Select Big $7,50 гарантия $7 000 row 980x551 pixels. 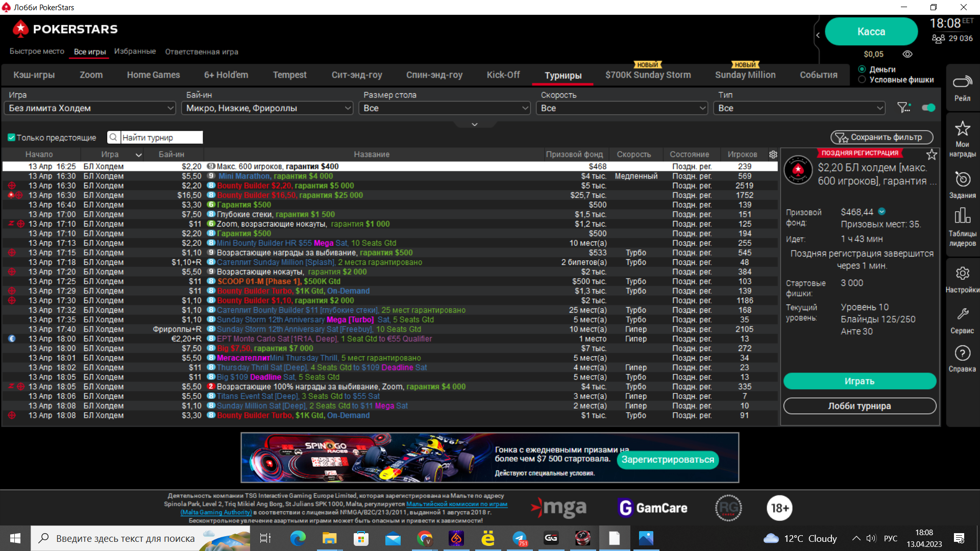click(x=389, y=348)
